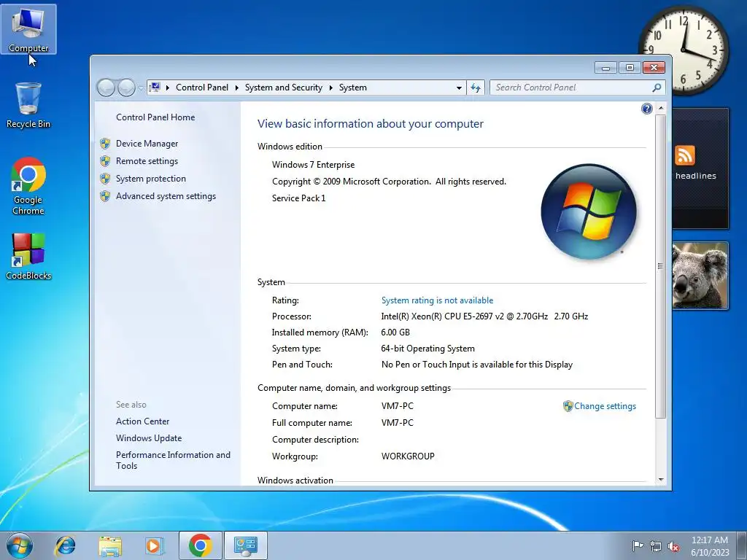Click the shield icon beside Remote settings
Screen dimensions: 747x560
[105, 161]
